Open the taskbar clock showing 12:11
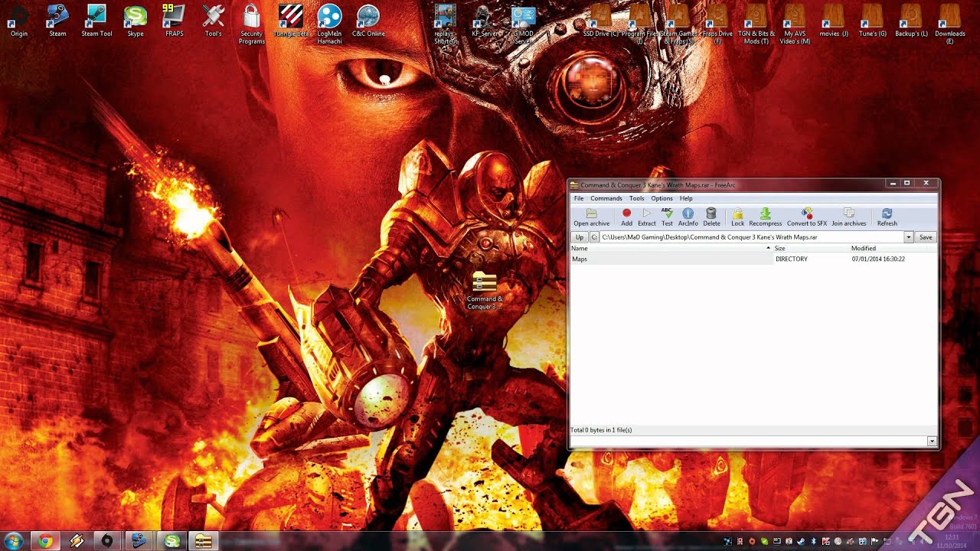The width and height of the screenshot is (980, 551). click(949, 541)
